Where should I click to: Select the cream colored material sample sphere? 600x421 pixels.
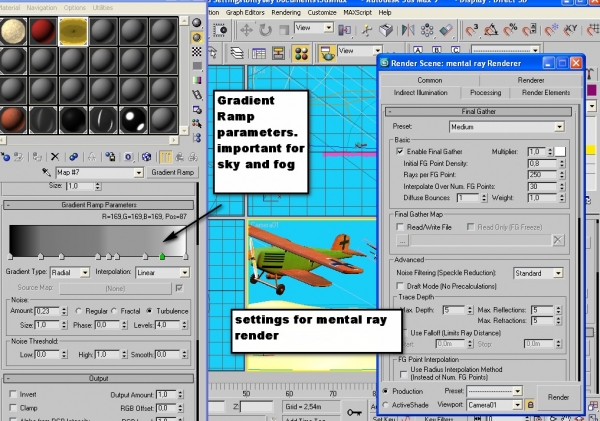[x=13, y=31]
